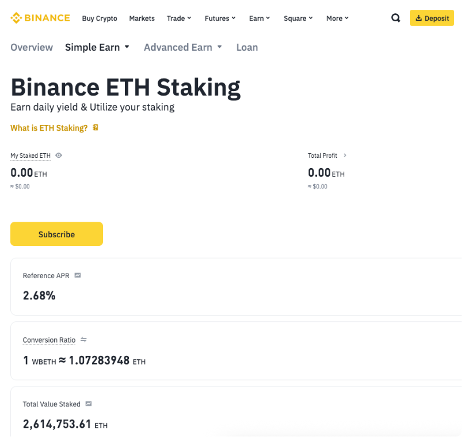476x448 pixels.
Task: Expand the Futures dropdown menu
Action: 220,18
